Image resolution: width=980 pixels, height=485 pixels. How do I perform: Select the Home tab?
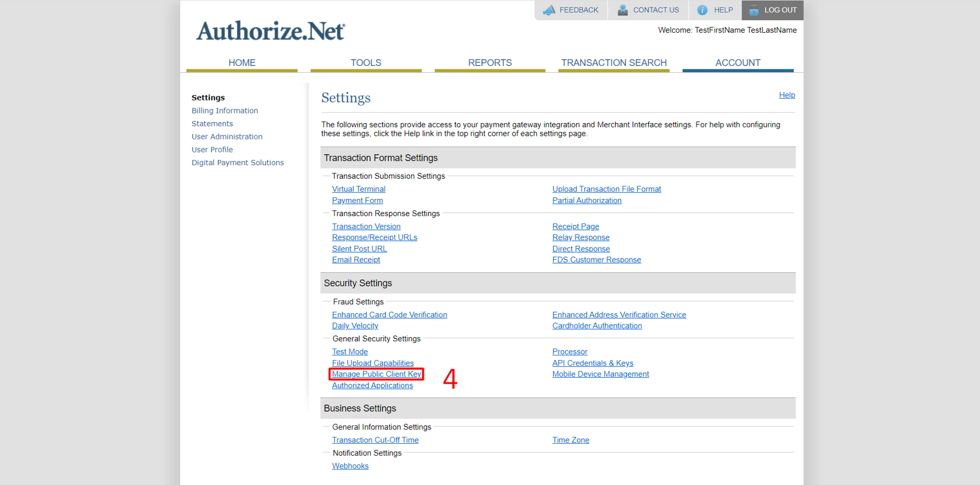click(x=242, y=62)
